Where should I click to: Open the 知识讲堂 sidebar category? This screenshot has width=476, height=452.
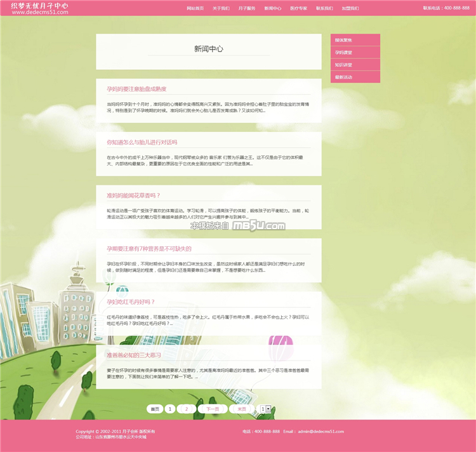pos(355,65)
